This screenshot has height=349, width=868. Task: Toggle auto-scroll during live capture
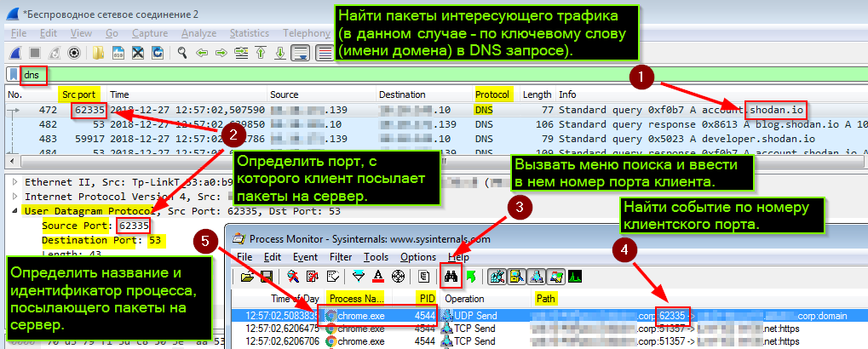pos(301,53)
